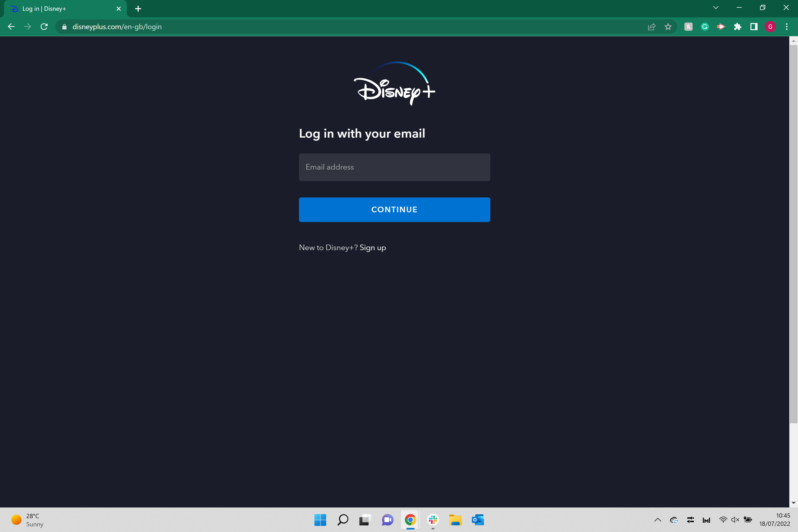Share this page using share icon

point(651,27)
